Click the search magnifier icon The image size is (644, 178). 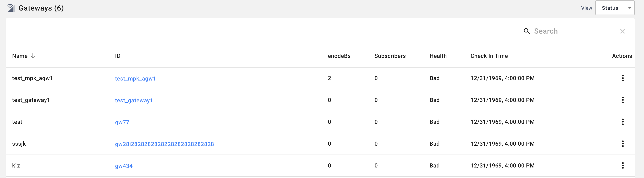tap(527, 31)
